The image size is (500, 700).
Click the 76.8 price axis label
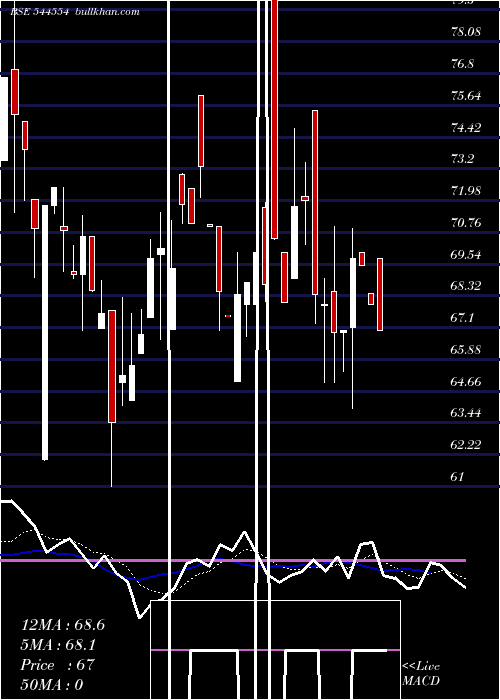(462, 64)
